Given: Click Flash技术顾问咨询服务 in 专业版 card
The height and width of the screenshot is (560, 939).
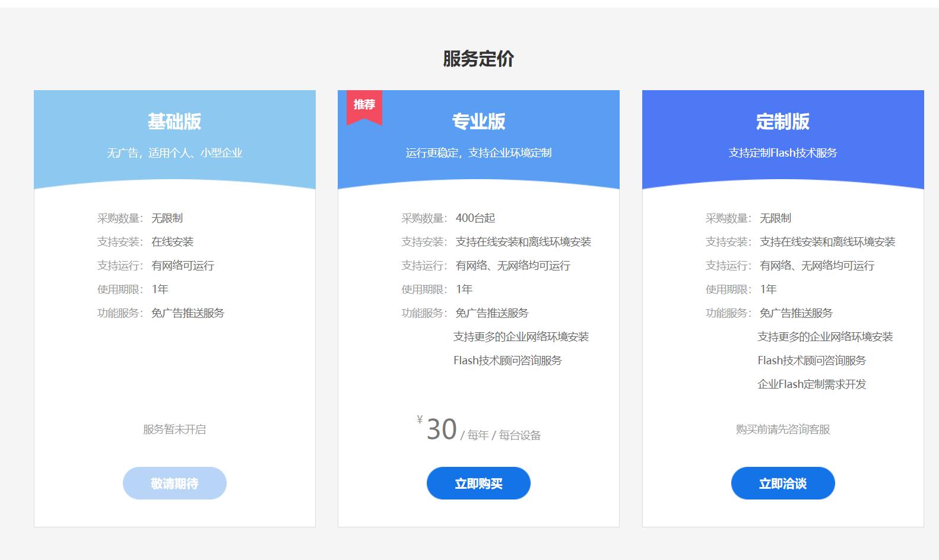Looking at the screenshot, I should point(507,361).
